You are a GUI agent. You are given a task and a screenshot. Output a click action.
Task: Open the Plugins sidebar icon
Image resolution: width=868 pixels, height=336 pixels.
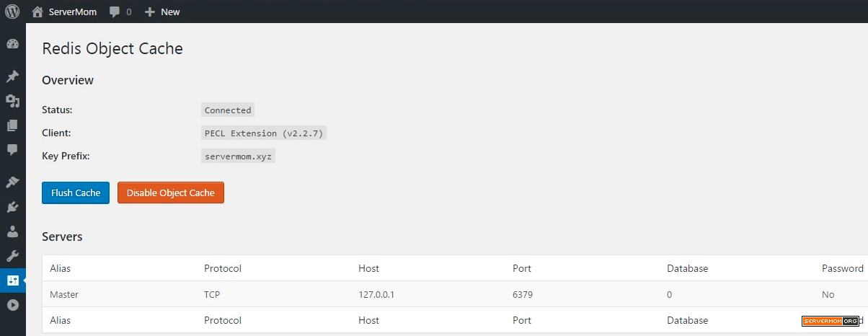pyautogui.click(x=12, y=207)
